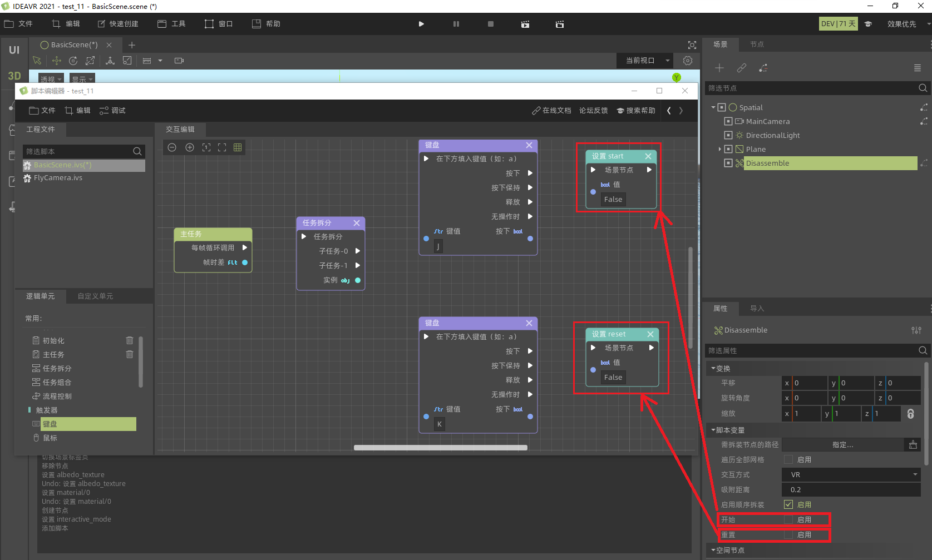Zoom in the script graph
This screenshot has height=560, width=932.
pos(190,147)
